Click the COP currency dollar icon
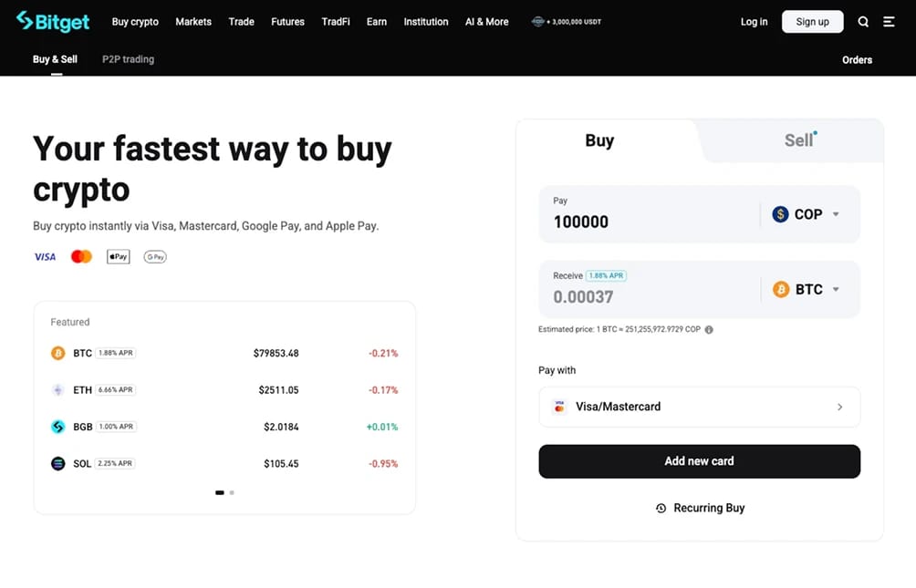The height and width of the screenshot is (588, 916). pos(780,214)
